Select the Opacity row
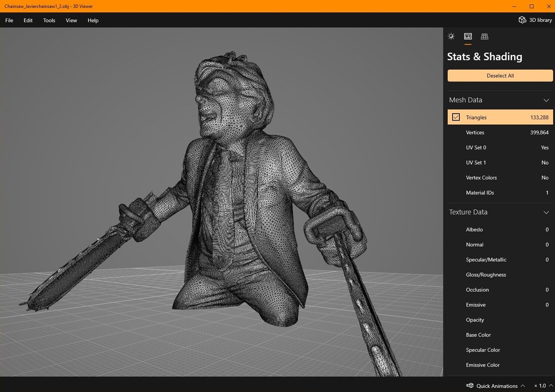Viewport: 555px width, 392px height. click(500, 320)
